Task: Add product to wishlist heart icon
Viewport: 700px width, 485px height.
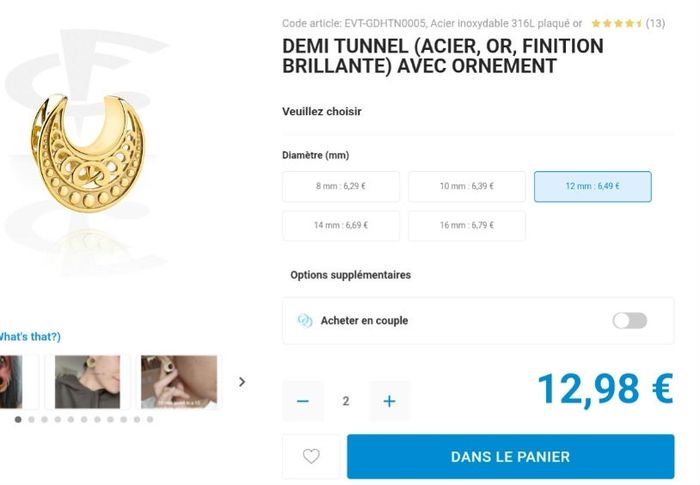Action: tap(311, 456)
